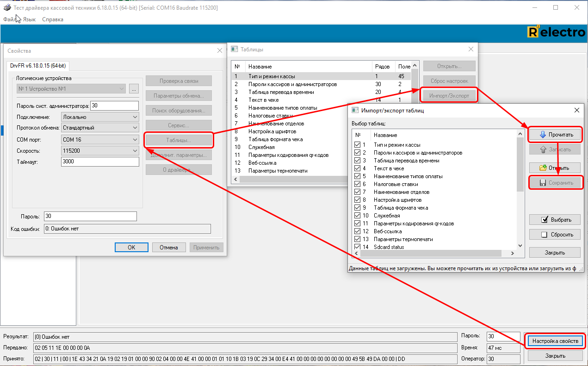Image resolution: width=588 pixels, height=366 pixels.
Task: Close the Импорт/экспорт таблиц dialog
Action: click(576, 110)
